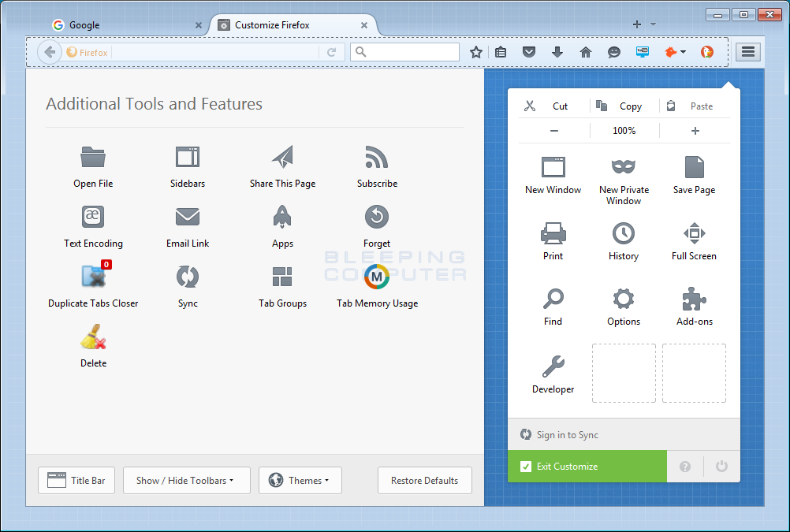The width and height of the screenshot is (790, 532).
Task: Click the Duplicate Tabs Closer icon
Action: 95,275
